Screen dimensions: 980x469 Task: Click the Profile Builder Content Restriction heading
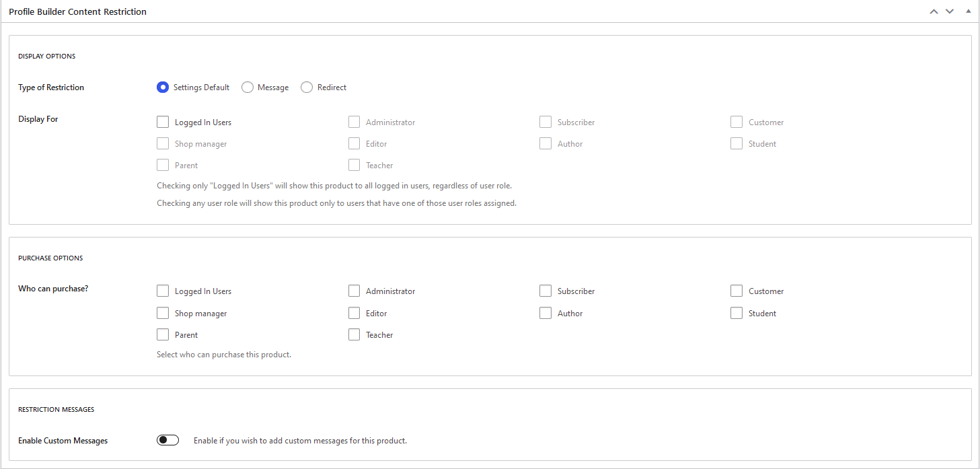(x=78, y=11)
